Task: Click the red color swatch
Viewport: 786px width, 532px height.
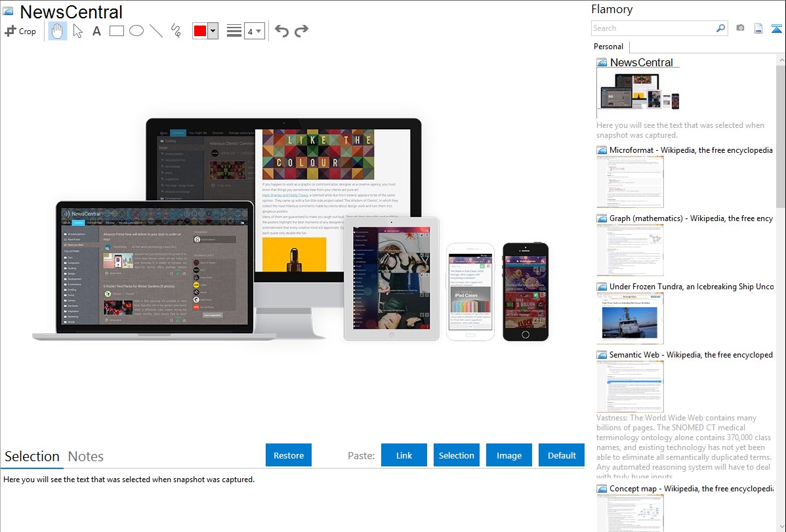Action: 200,31
